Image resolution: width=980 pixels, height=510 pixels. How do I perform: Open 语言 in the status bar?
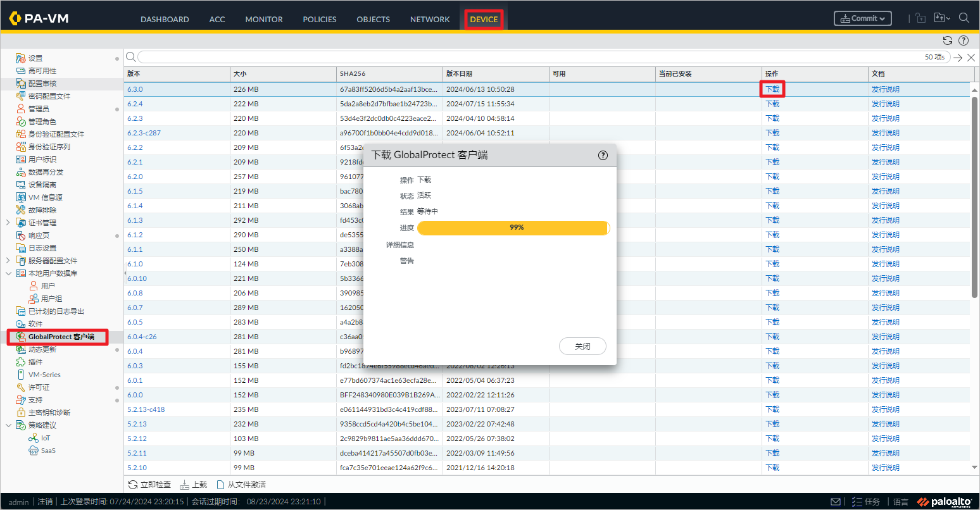coord(901,502)
